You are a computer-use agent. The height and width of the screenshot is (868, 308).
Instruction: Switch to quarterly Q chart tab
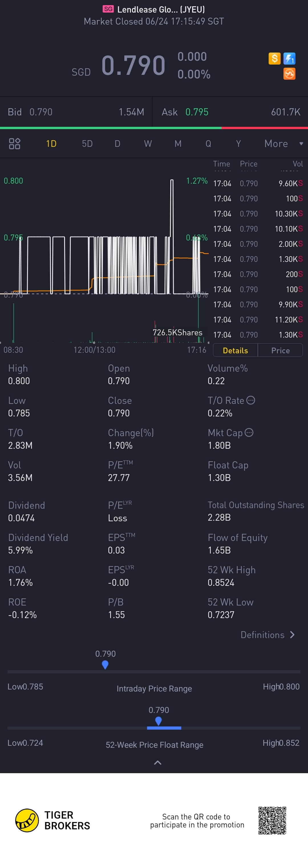(208, 144)
